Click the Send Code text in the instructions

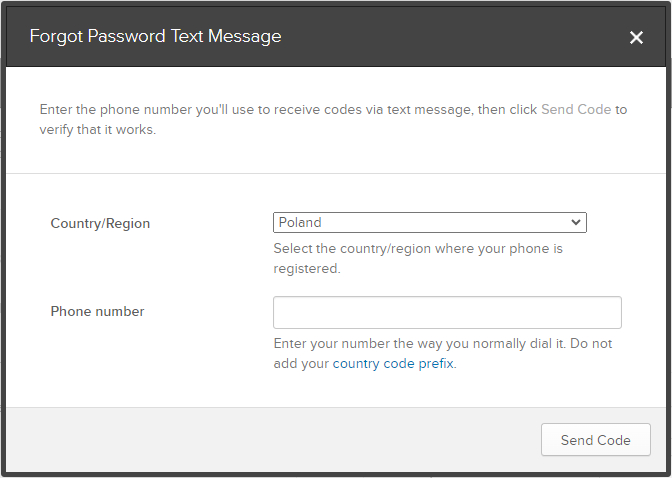575,109
